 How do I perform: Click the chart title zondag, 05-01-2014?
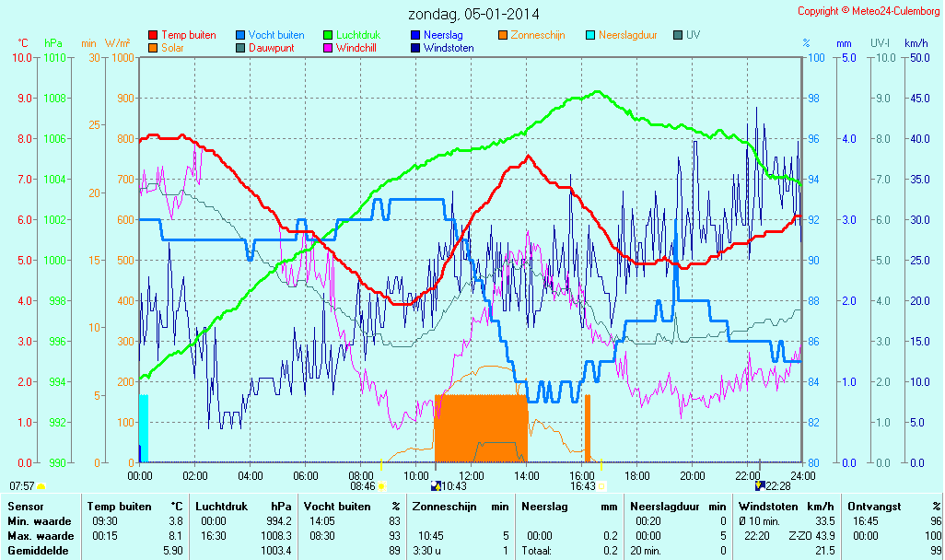pos(473,14)
